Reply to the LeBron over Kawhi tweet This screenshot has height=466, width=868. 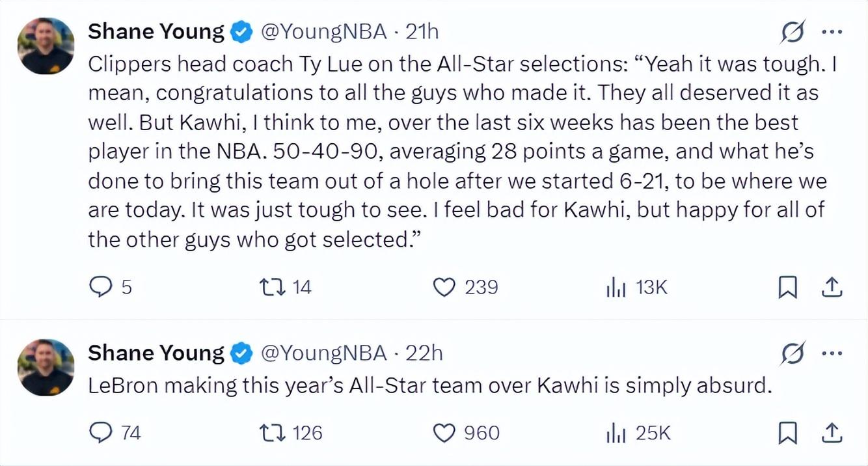[x=101, y=433]
